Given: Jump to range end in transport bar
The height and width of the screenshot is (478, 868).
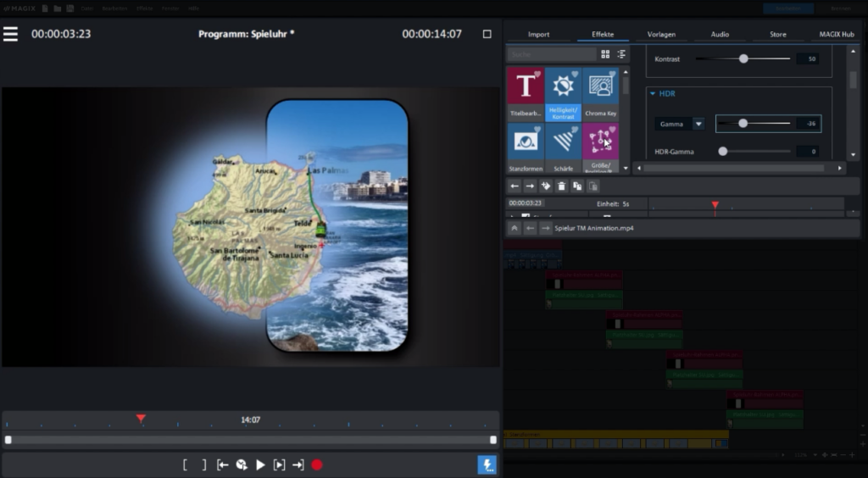Looking at the screenshot, I should click(x=298, y=465).
